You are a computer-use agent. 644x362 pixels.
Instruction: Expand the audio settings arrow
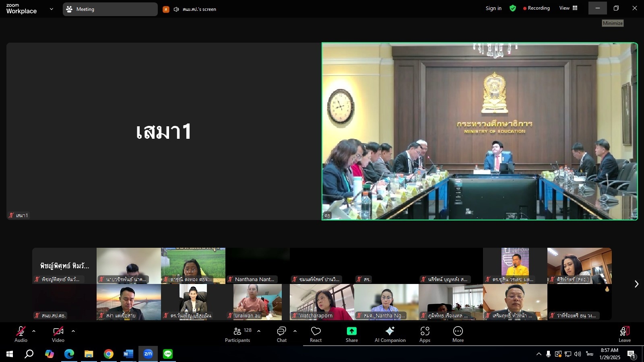tap(34, 331)
